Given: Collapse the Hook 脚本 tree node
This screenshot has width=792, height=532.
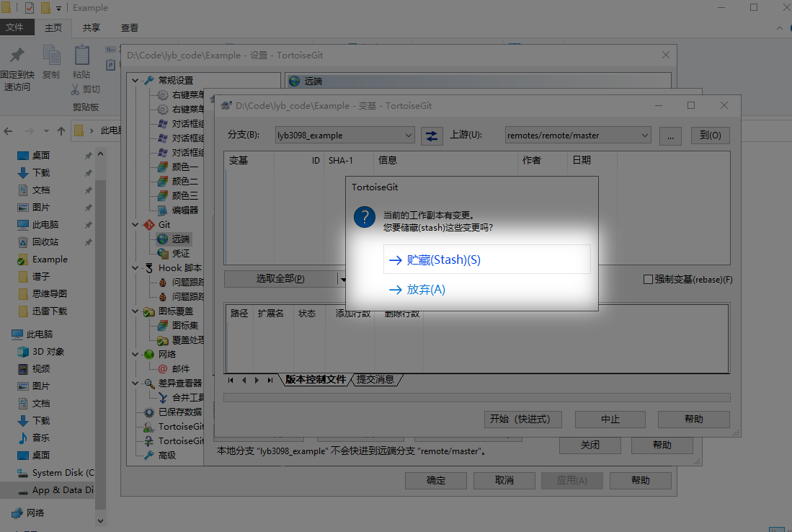Looking at the screenshot, I should click(135, 267).
